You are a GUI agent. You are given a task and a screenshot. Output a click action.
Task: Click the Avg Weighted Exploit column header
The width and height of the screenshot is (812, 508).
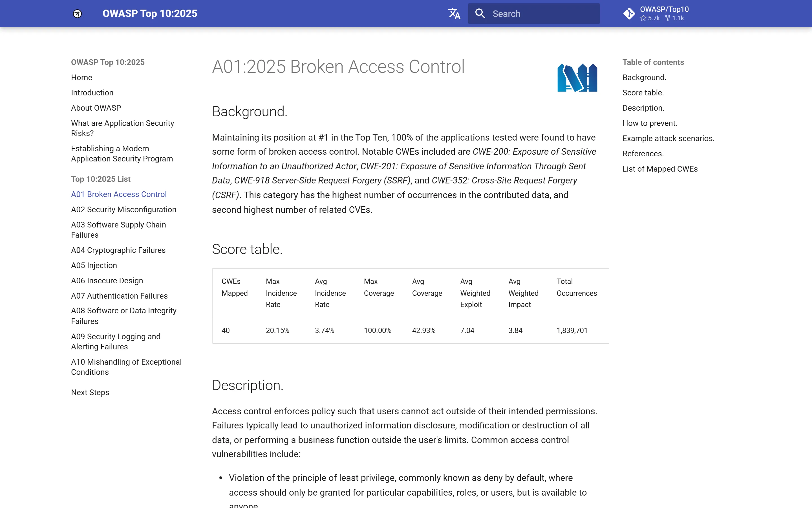pyautogui.click(x=475, y=293)
